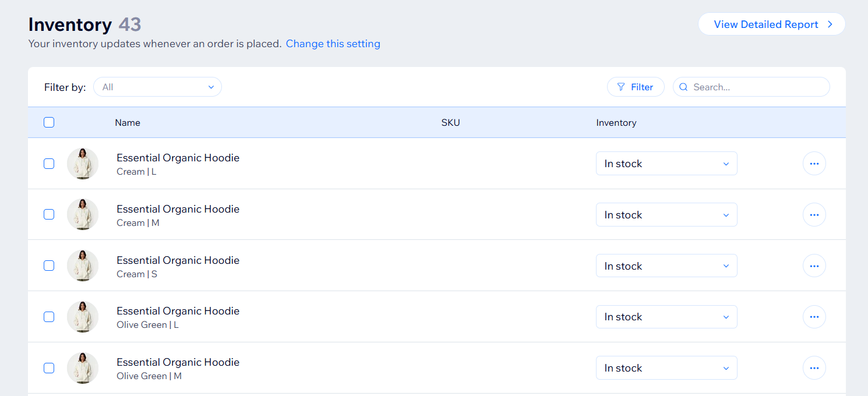The height and width of the screenshot is (396, 868).
Task: Open In stock dropdown for Olive Green M
Action: pos(666,368)
